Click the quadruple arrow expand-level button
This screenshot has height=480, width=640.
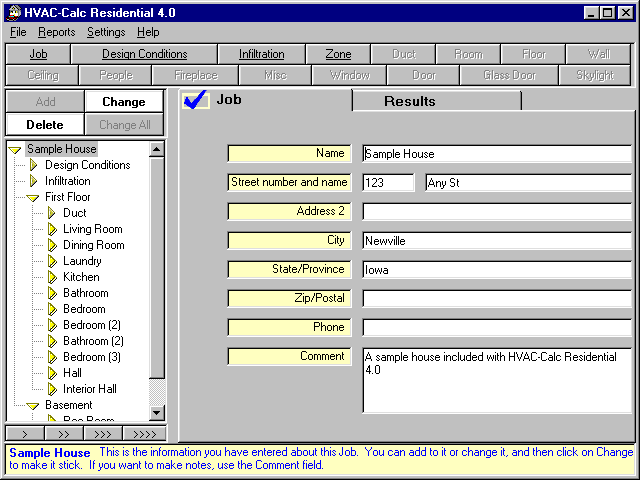tap(144, 434)
